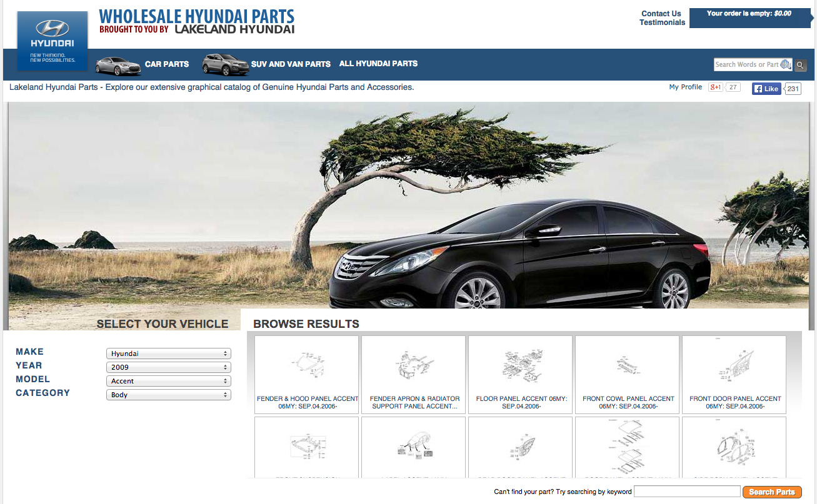Go to All Hyundai Parts menu
817x504 pixels.
point(378,64)
